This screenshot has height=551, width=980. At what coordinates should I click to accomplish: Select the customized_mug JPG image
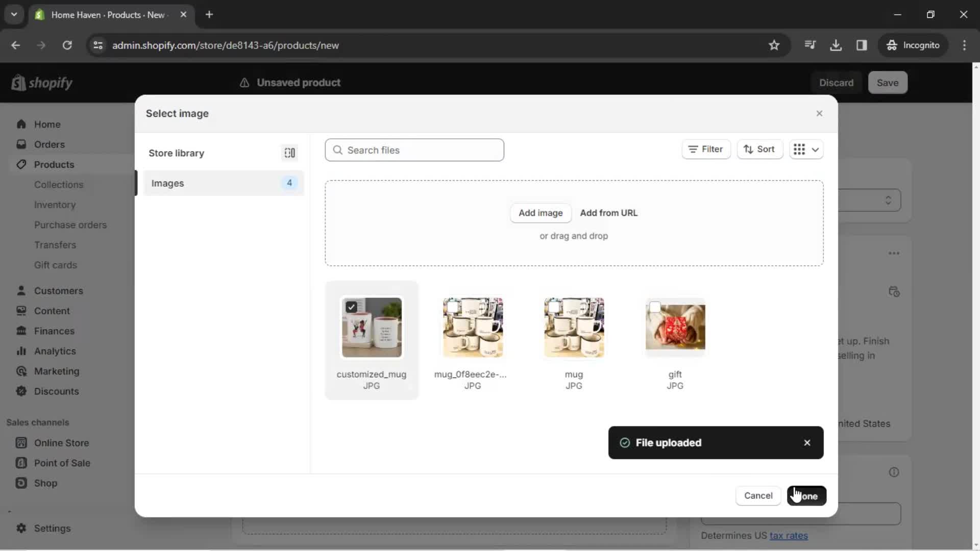pyautogui.click(x=372, y=327)
